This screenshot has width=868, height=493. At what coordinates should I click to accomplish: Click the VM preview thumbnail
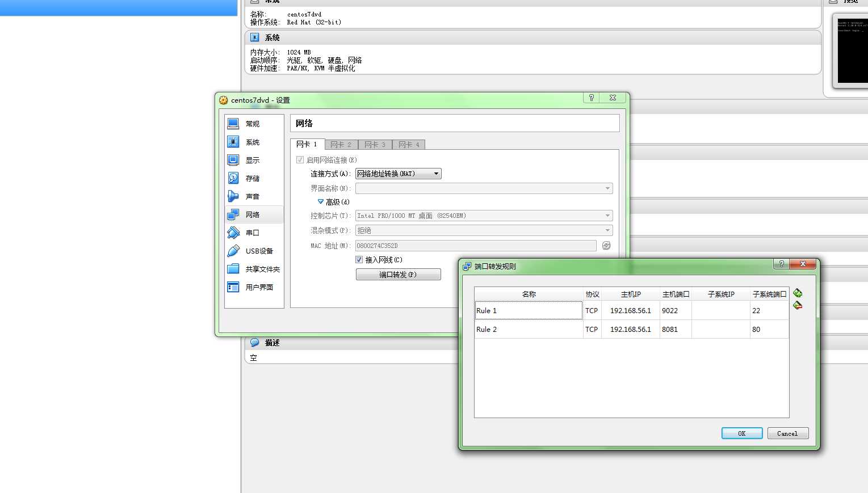pos(853,51)
